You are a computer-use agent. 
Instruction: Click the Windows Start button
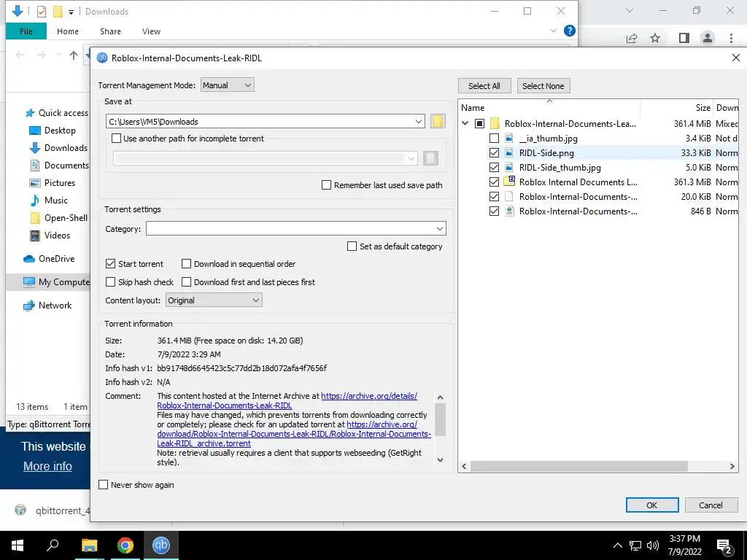click(x=18, y=545)
